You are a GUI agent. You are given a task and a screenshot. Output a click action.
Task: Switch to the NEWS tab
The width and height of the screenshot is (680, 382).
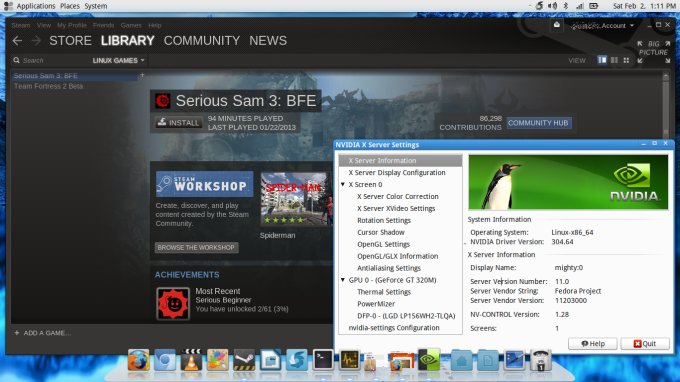click(268, 41)
